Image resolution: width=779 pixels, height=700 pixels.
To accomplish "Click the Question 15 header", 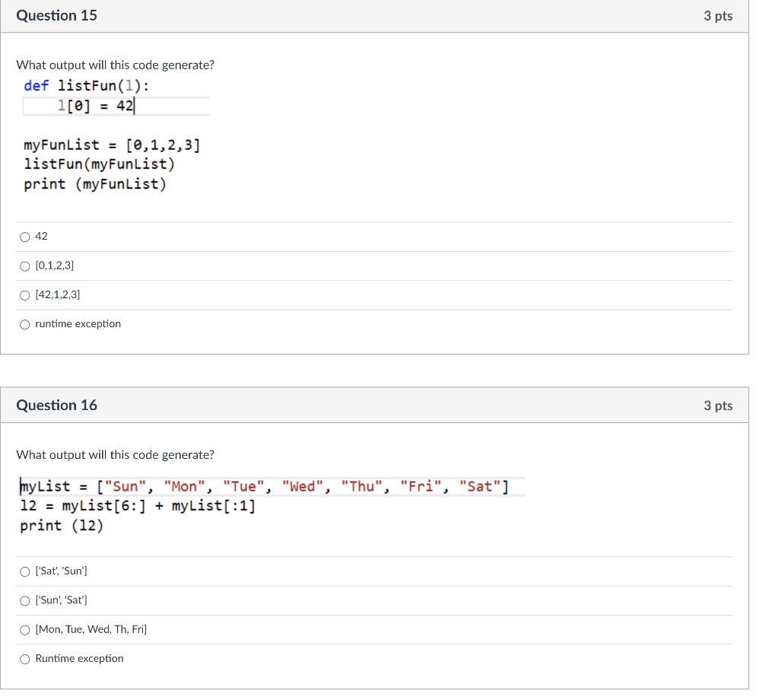I will pyautogui.click(x=56, y=15).
